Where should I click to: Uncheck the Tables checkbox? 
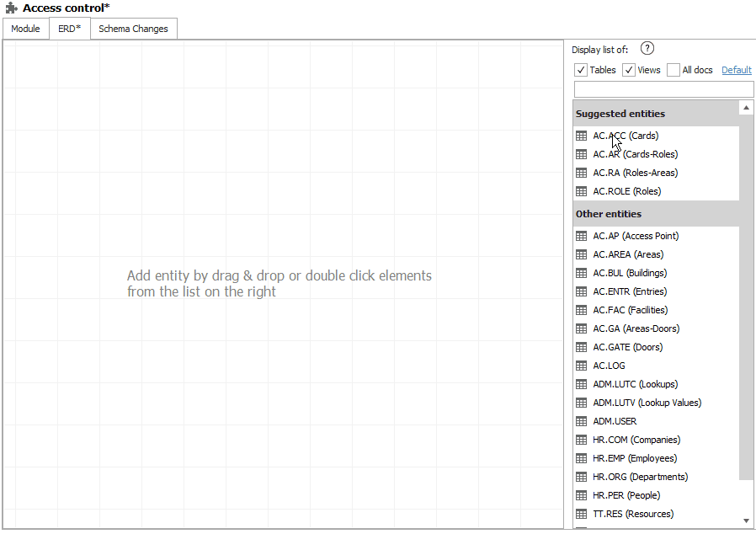(x=580, y=70)
